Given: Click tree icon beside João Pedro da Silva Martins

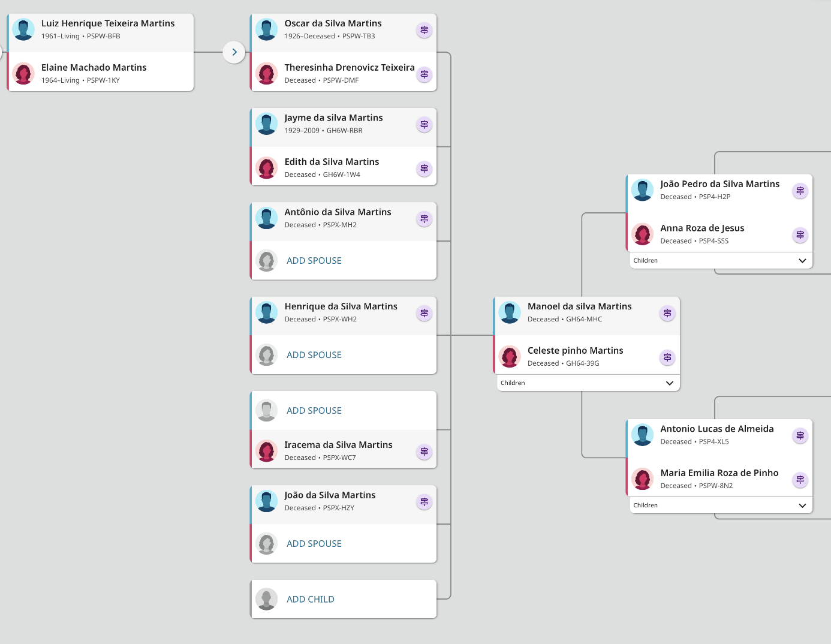Looking at the screenshot, I should [x=800, y=191].
